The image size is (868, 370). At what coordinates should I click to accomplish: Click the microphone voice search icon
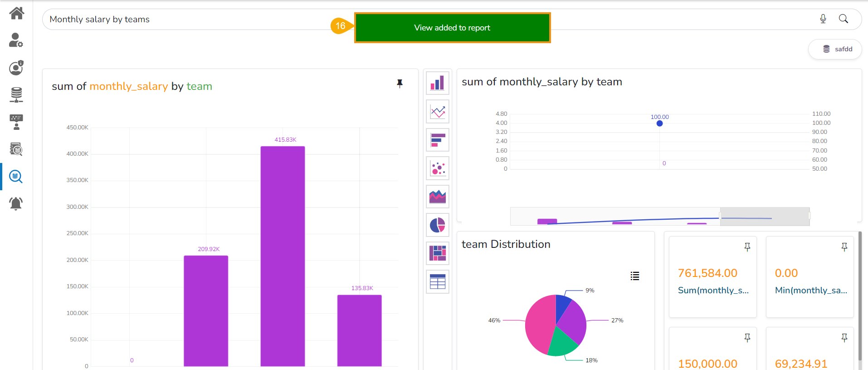tap(823, 19)
